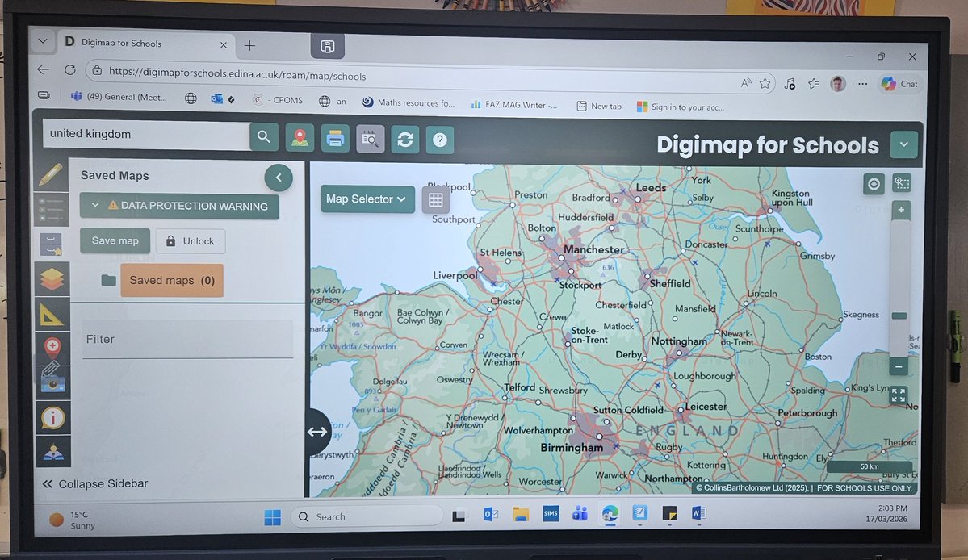
Task: Click the Filter input field
Action: pyautogui.click(x=187, y=339)
